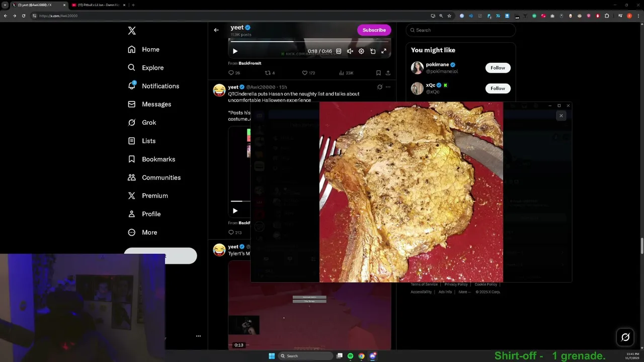Expand the More menu in sidebar
This screenshot has height=362, width=644.
(x=142, y=232)
